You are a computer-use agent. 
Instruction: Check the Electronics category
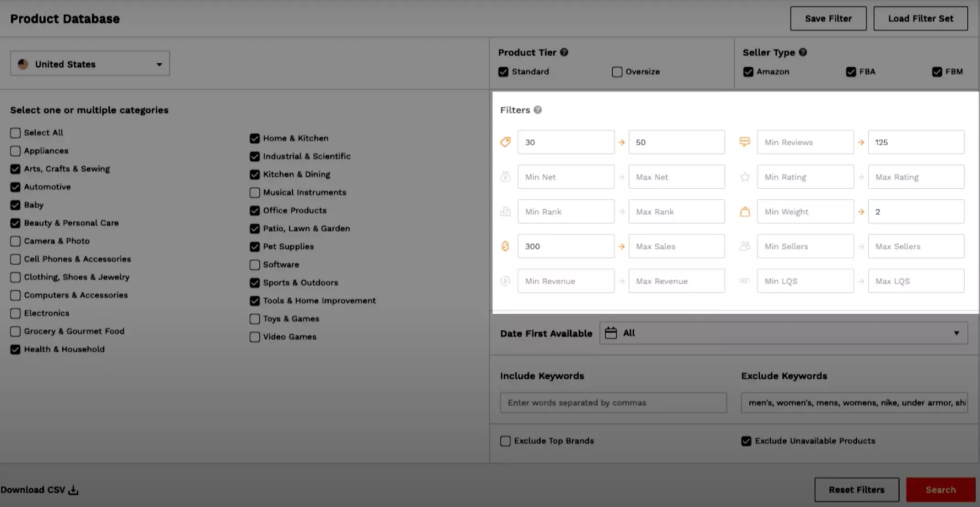click(15, 313)
